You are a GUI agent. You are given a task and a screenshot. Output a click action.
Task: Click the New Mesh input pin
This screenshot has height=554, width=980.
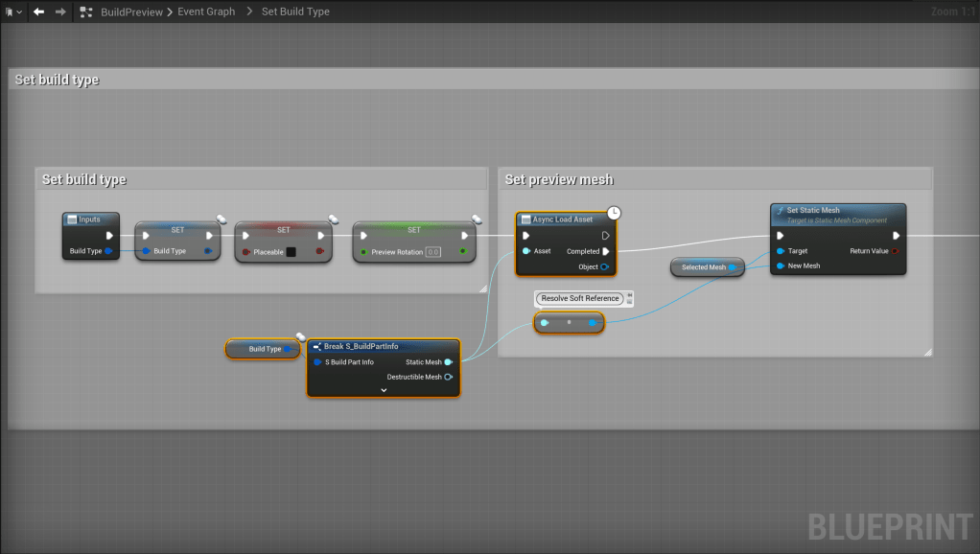781,265
